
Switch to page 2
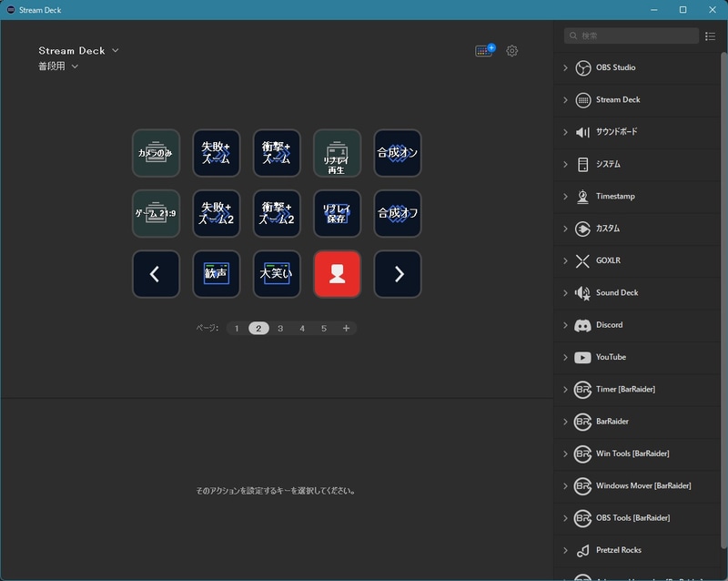[x=258, y=328]
